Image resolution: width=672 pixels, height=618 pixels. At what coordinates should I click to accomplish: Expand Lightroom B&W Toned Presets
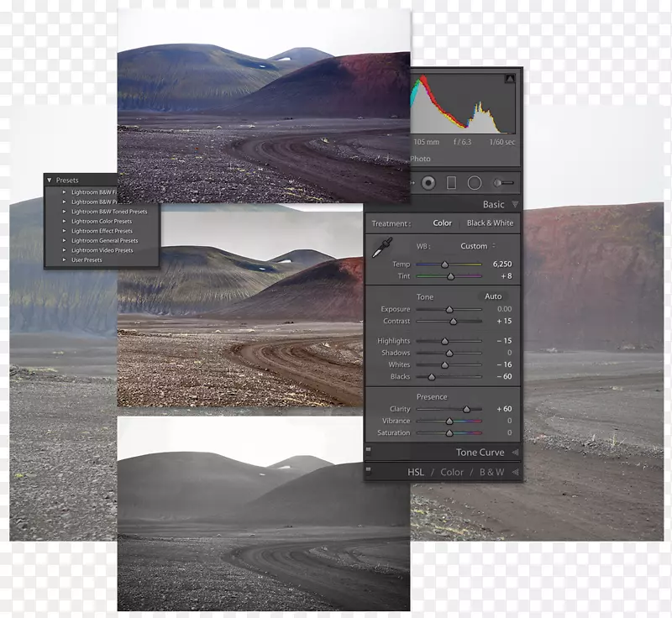coord(65,211)
